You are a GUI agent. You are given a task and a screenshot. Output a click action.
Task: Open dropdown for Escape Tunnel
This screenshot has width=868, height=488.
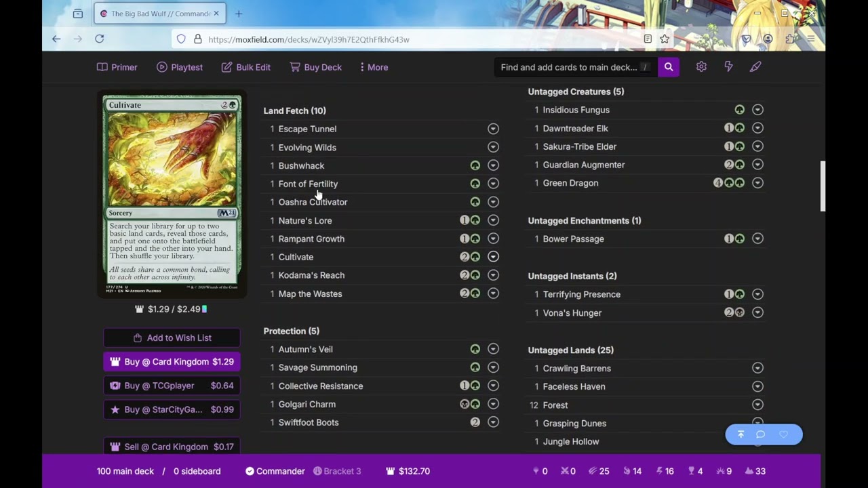click(493, 129)
